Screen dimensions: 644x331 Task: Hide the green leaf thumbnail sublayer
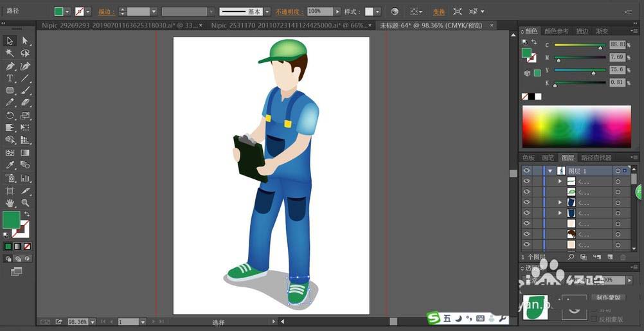click(526, 192)
